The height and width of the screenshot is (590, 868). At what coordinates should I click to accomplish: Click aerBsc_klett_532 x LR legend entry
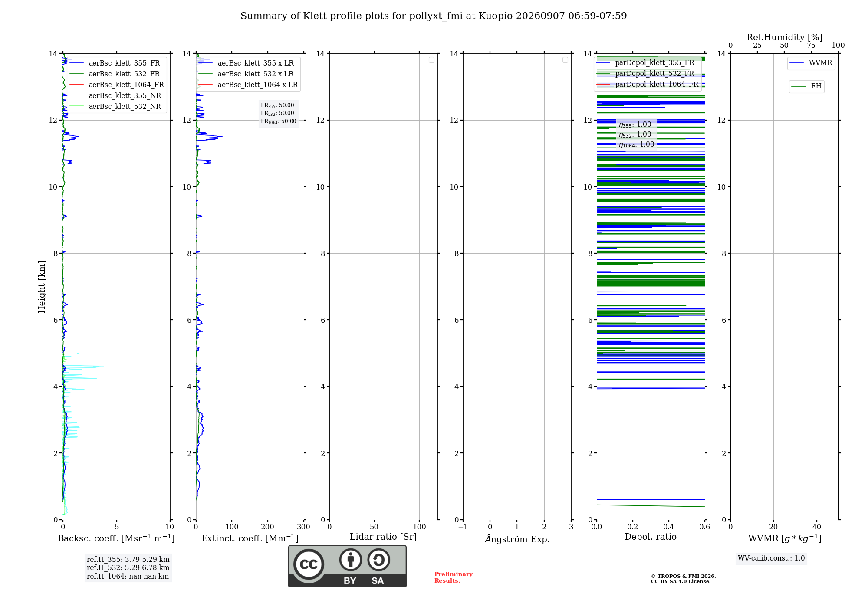[248, 74]
